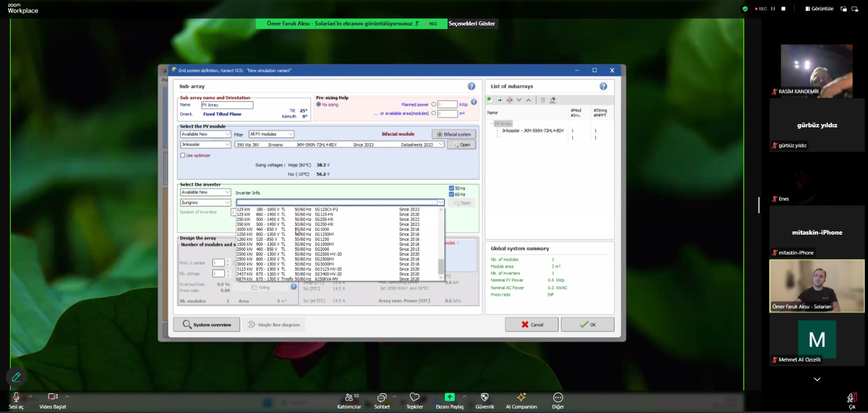Click the System overview button
Viewport: 868px width, 413px height.
(x=207, y=325)
